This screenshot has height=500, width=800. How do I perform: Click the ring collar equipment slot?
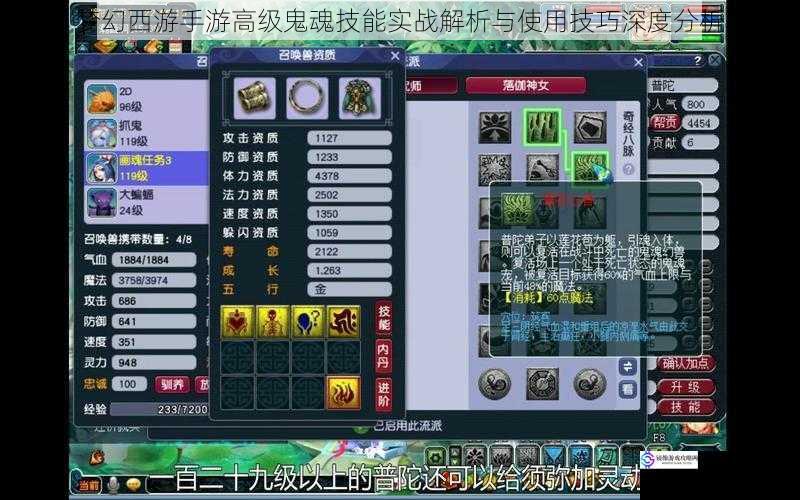pos(307,97)
